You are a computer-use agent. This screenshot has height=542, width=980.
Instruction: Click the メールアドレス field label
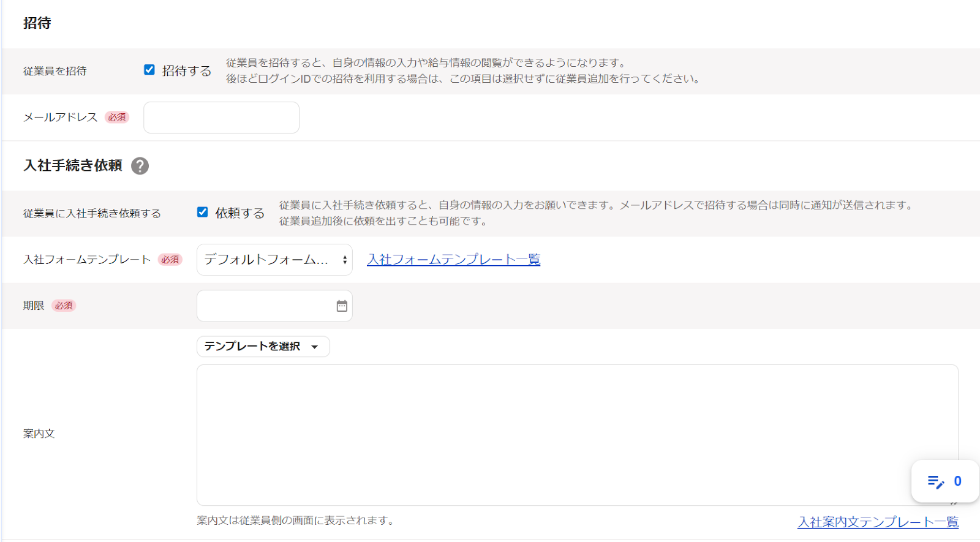(61, 117)
